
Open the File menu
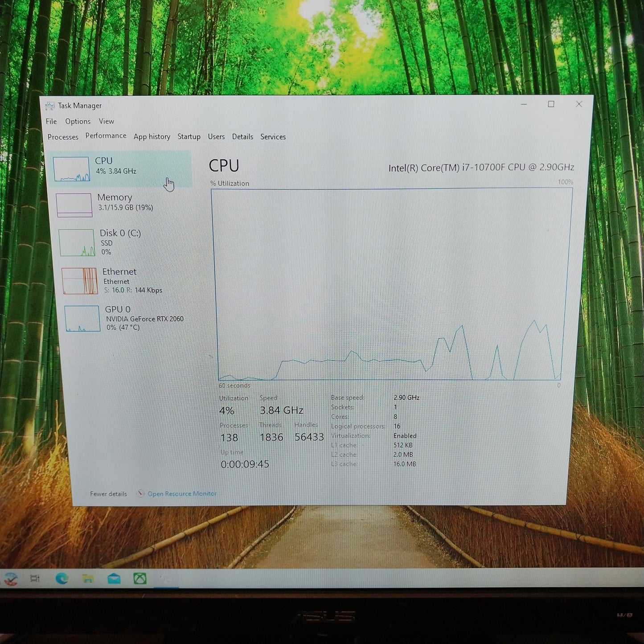coord(51,121)
